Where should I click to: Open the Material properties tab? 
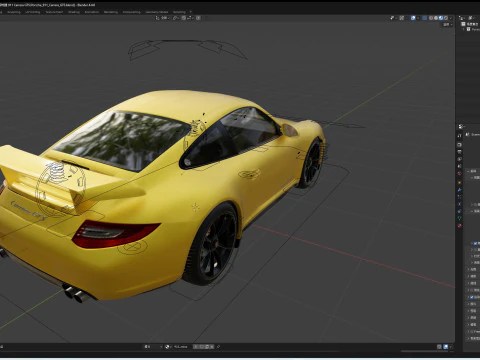click(x=460, y=226)
